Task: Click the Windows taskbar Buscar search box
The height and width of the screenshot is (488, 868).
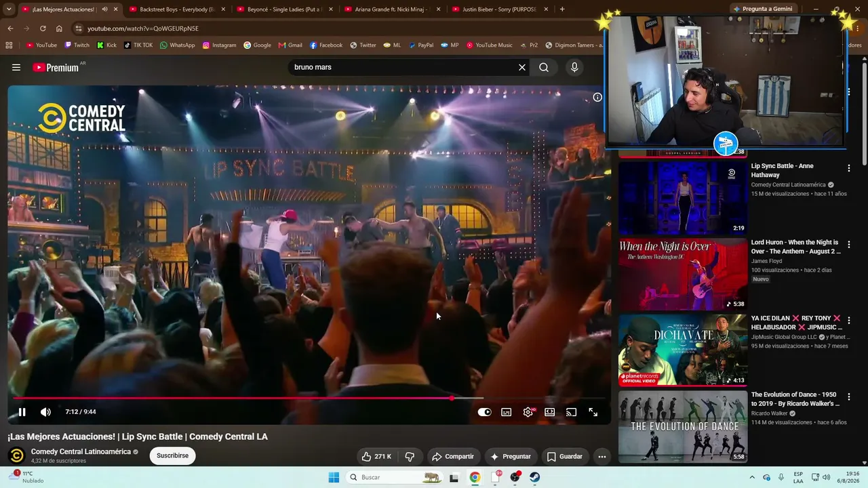Action: click(x=395, y=477)
